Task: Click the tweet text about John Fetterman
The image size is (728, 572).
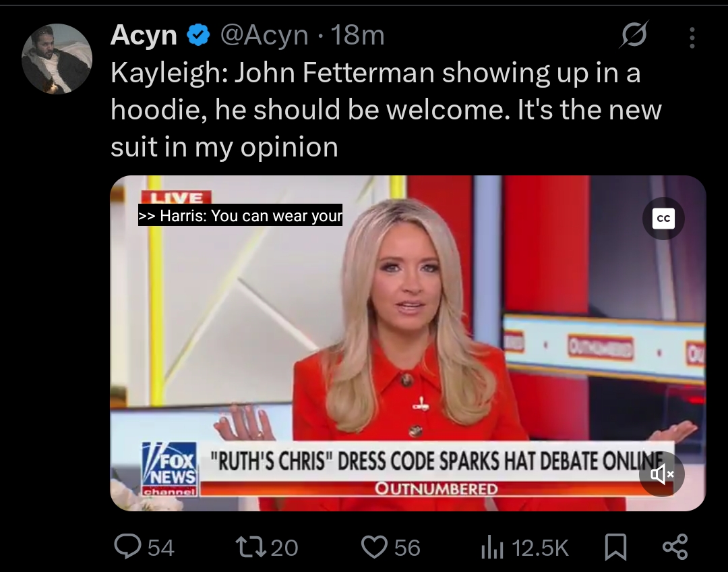Action: coord(386,110)
